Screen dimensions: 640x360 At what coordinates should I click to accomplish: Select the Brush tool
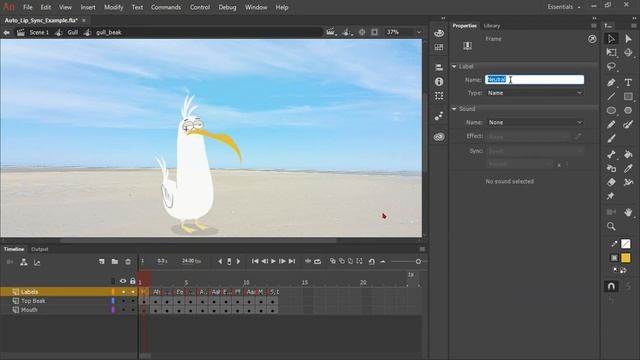[x=611, y=139]
